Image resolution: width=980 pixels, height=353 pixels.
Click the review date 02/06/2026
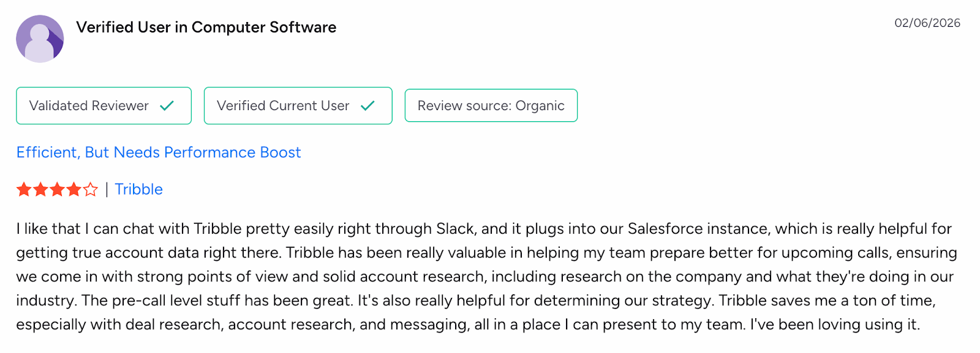pyautogui.click(x=927, y=23)
